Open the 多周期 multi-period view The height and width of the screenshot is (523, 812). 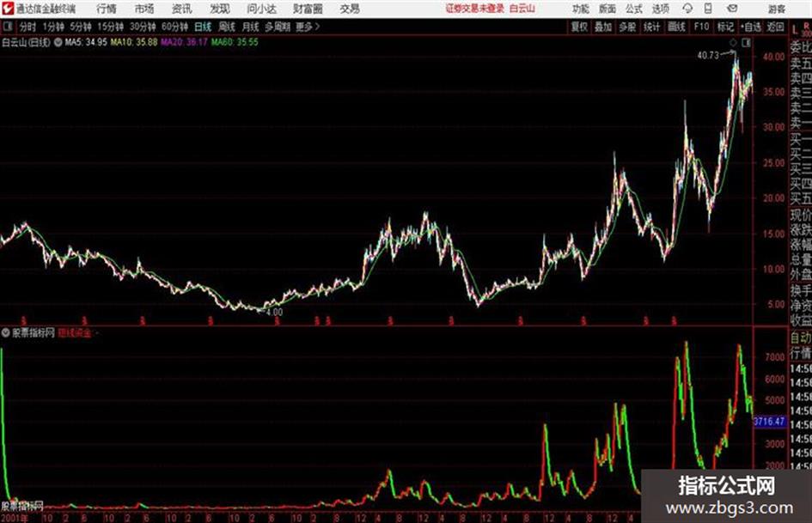(x=278, y=27)
